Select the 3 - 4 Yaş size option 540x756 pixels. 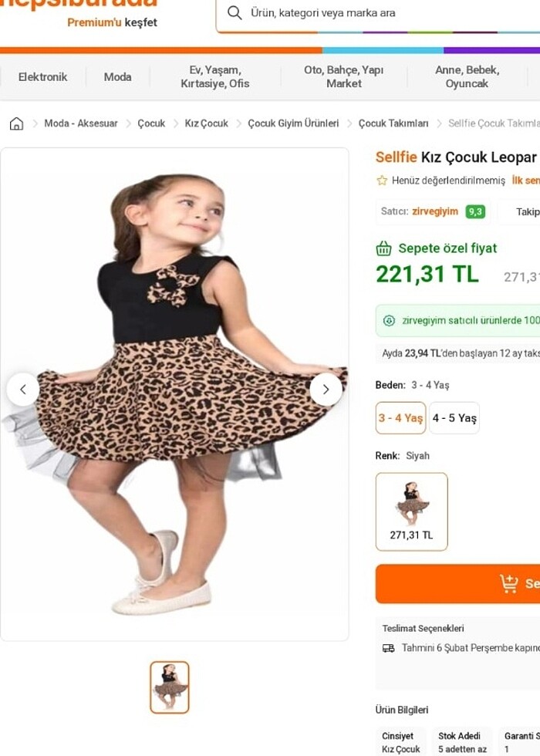[400, 418]
